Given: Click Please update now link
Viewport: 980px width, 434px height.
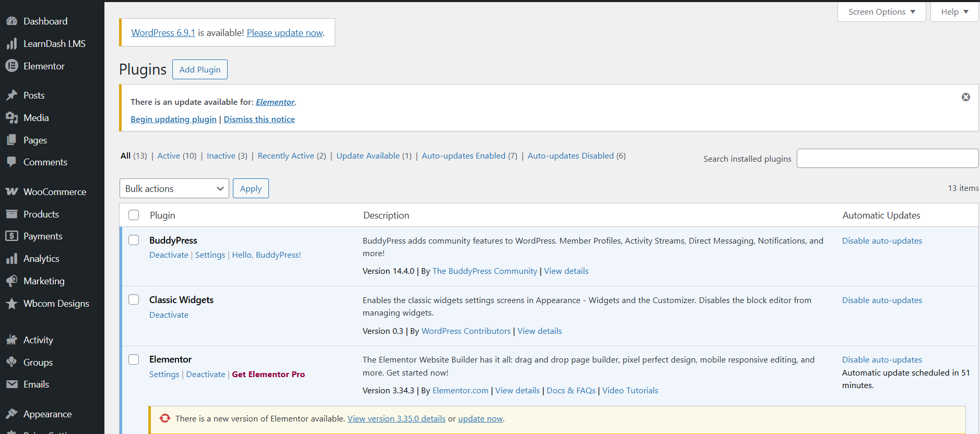Looking at the screenshot, I should tap(285, 32).
